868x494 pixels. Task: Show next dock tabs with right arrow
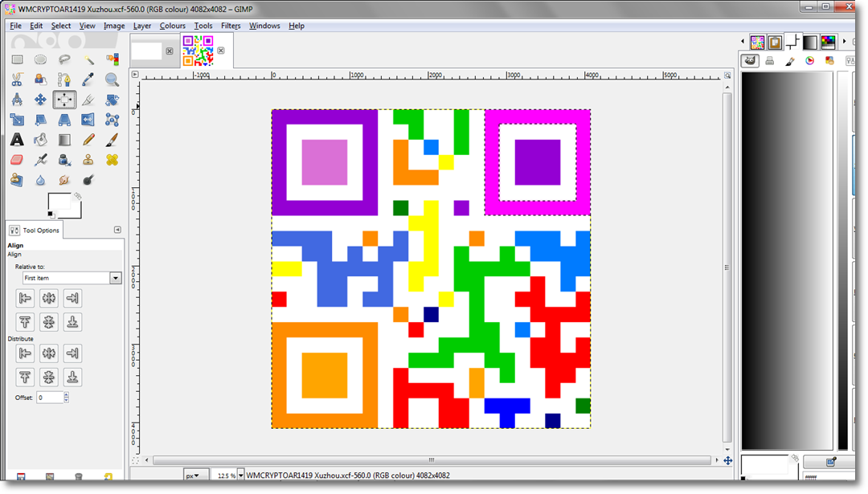pos(844,42)
